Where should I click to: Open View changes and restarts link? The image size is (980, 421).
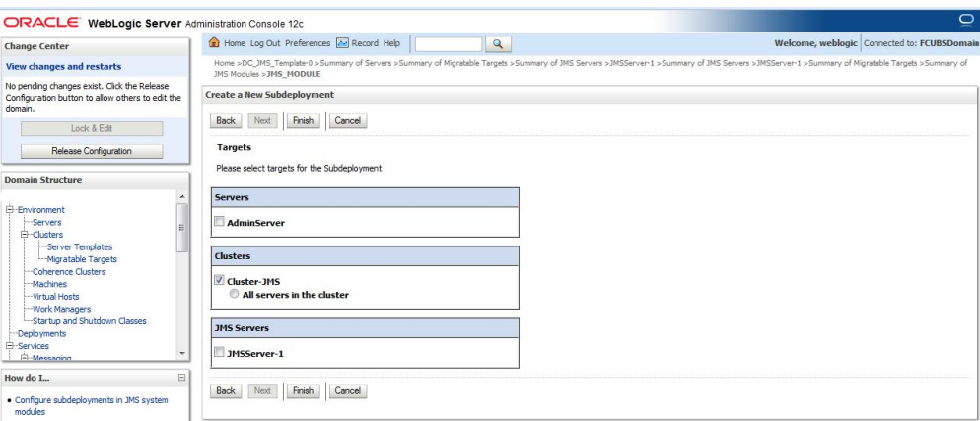tap(64, 67)
